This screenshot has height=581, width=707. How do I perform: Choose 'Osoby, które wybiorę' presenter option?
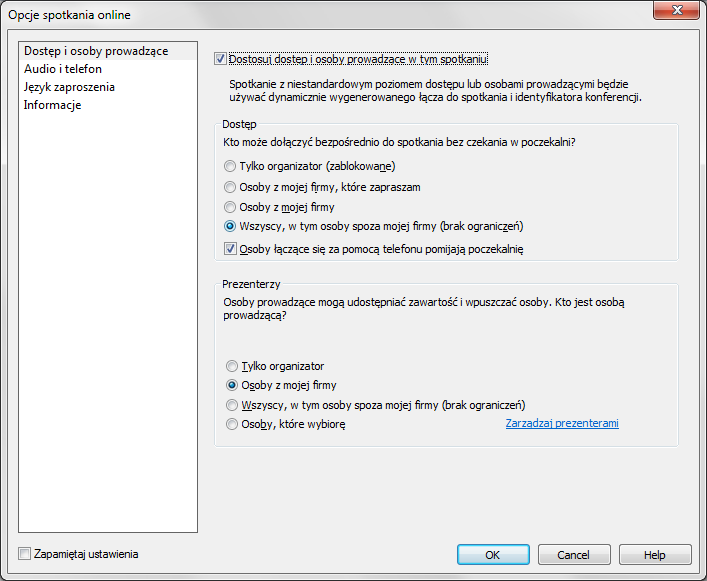pyautogui.click(x=232, y=424)
